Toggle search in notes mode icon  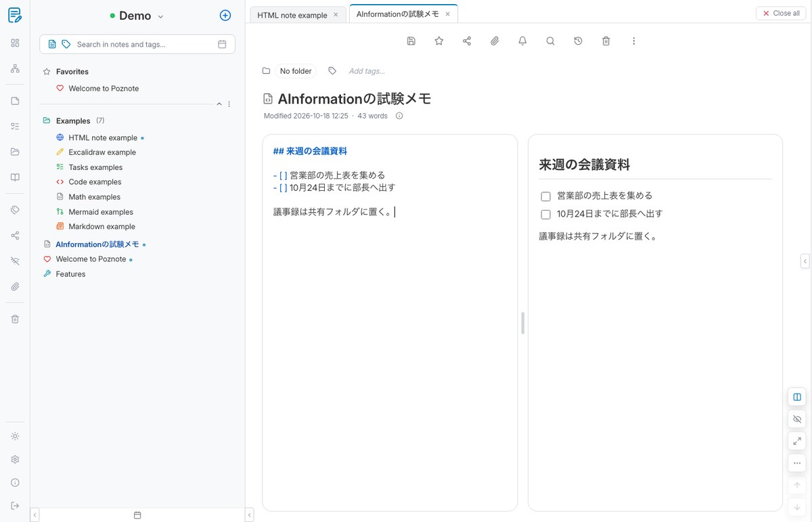coord(52,44)
